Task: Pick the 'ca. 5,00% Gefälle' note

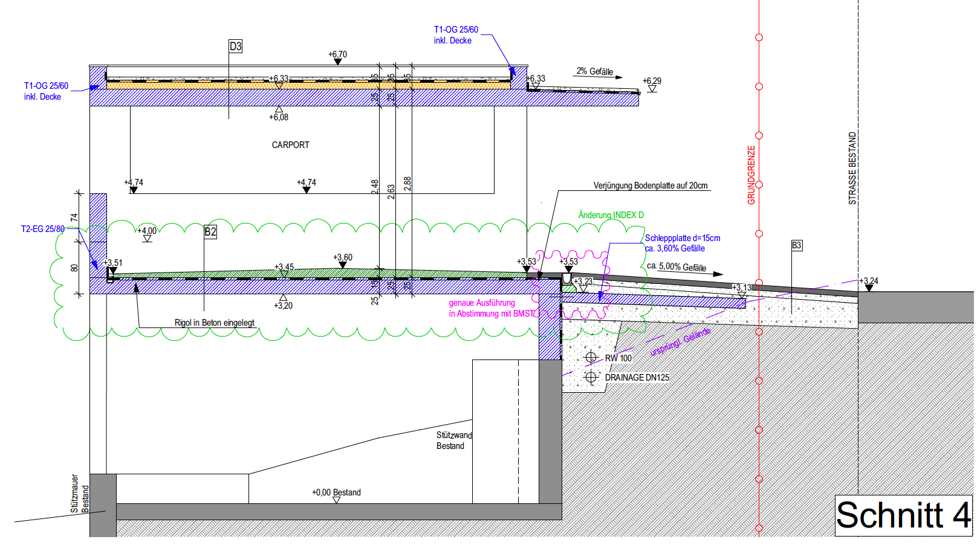Action: 677,266
